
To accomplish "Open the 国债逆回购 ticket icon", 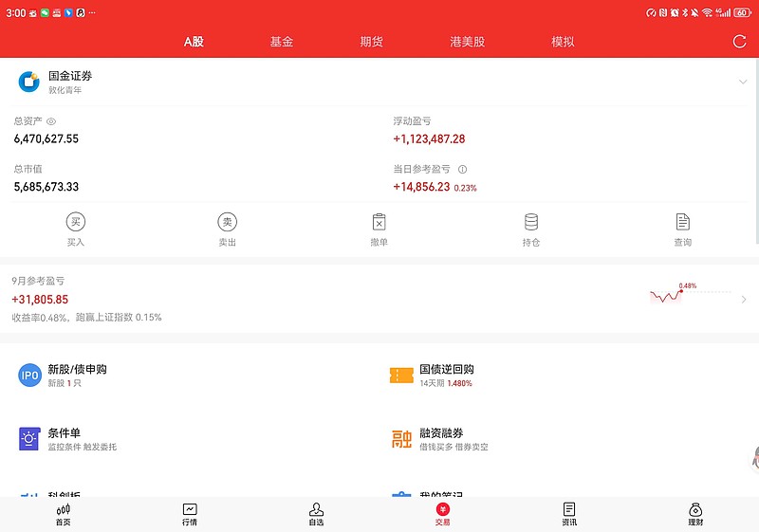I will point(401,376).
